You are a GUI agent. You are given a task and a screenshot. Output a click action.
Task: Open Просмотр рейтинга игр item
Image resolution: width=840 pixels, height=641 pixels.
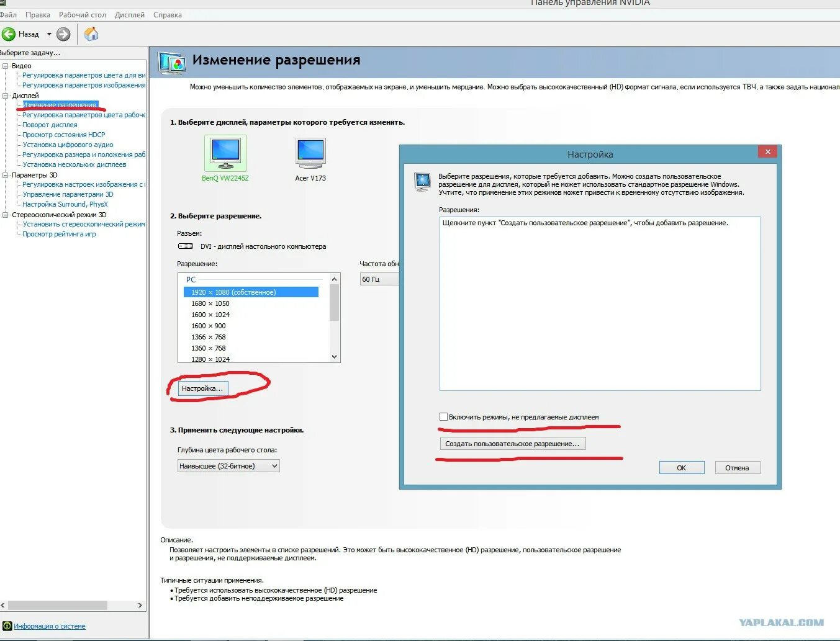click(59, 235)
